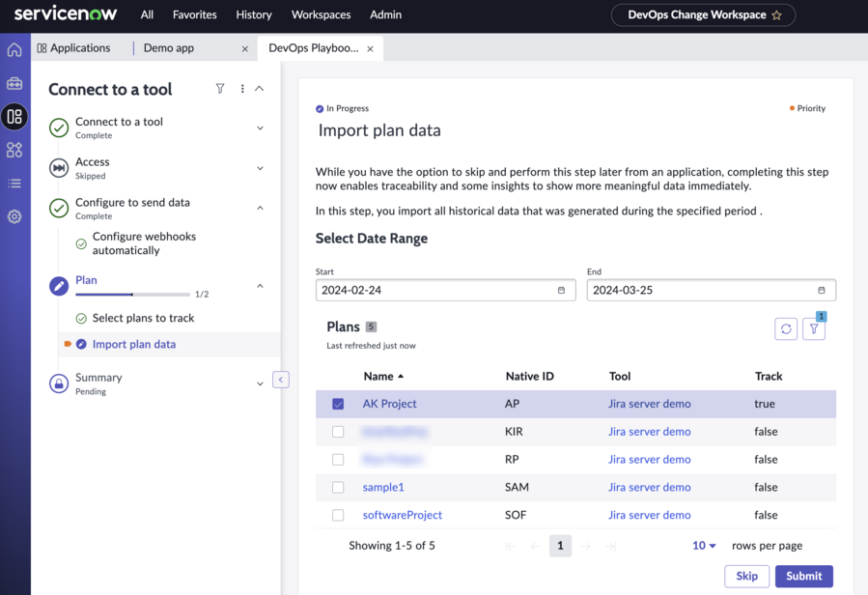This screenshot has width=868, height=595.
Task: Open the End date calendar picker
Action: (822, 291)
